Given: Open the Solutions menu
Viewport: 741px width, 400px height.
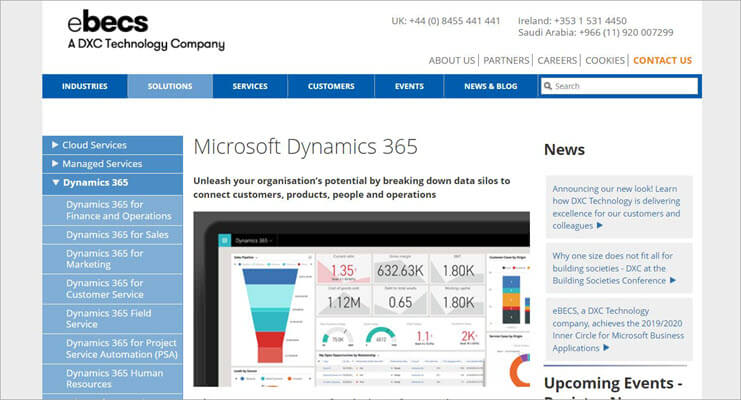Looking at the screenshot, I should [x=170, y=86].
